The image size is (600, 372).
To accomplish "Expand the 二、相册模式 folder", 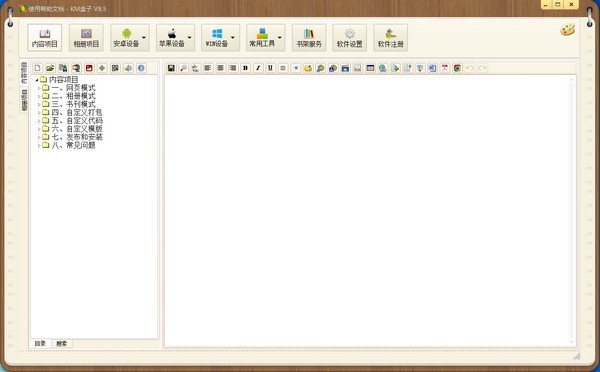I will tap(39, 96).
